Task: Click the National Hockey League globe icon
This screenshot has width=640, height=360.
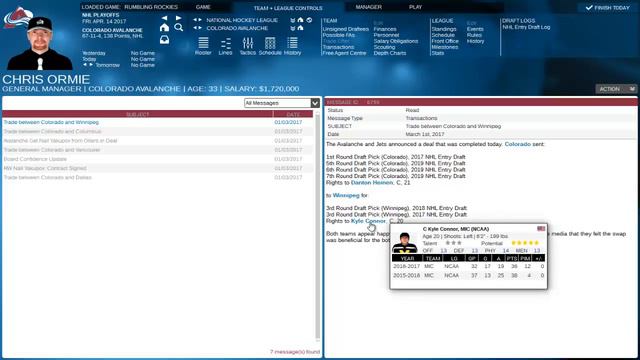Action: 309,20
